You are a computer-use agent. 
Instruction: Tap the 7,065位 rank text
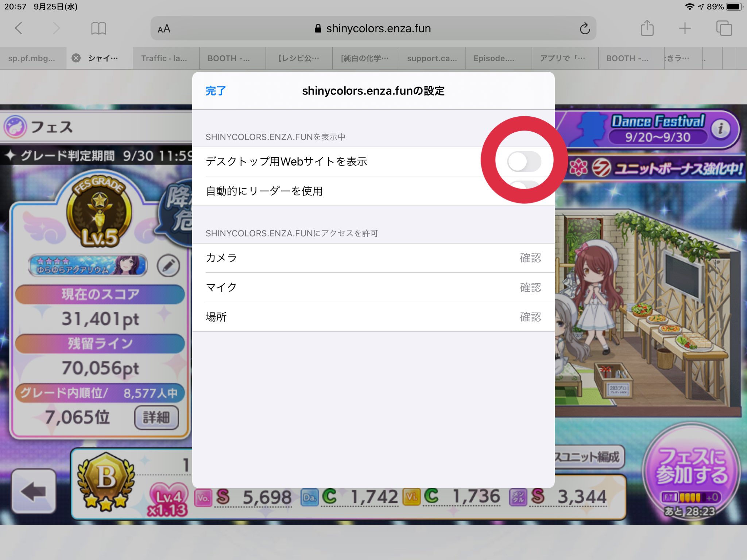[77, 417]
